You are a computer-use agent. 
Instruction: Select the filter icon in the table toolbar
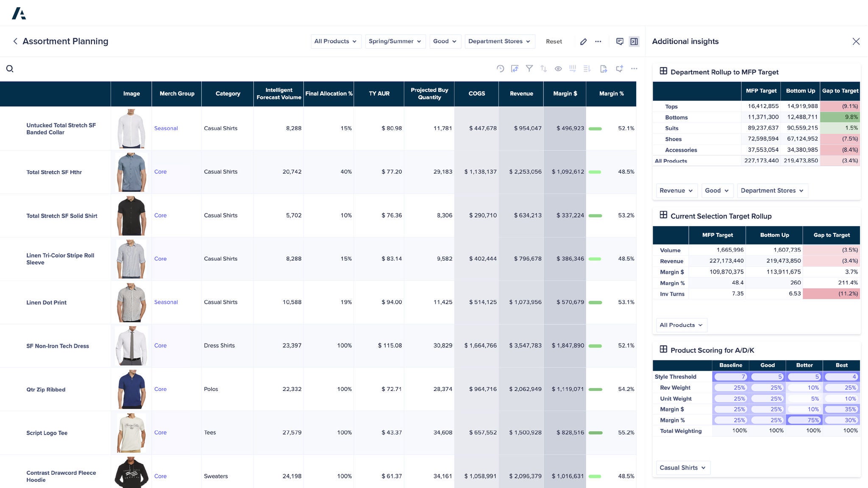pyautogui.click(x=529, y=68)
